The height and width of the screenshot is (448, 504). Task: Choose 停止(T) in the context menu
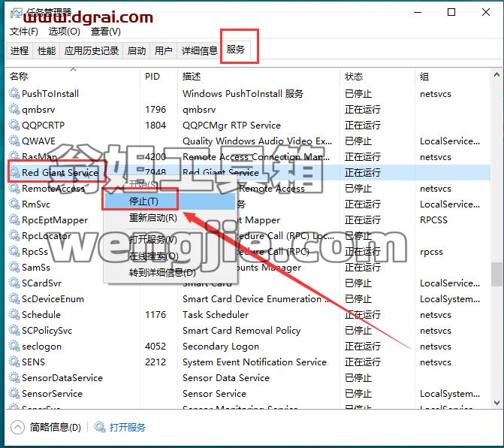pyautogui.click(x=170, y=201)
